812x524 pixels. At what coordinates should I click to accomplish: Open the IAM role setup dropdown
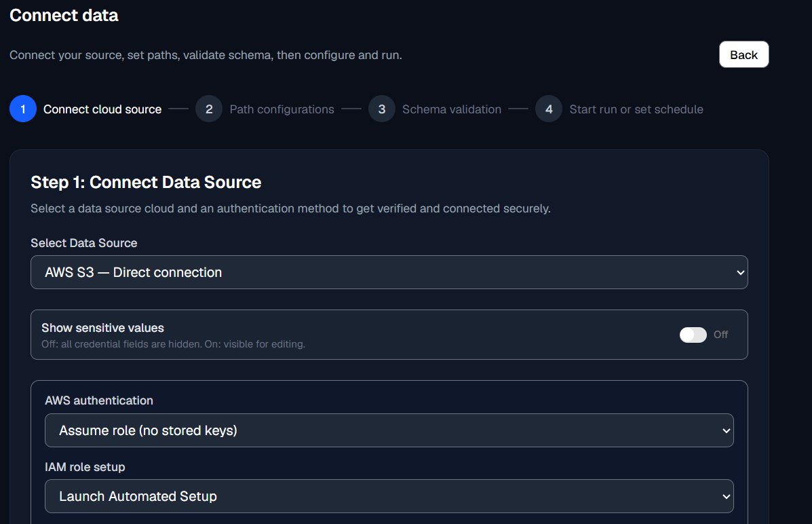pos(389,496)
